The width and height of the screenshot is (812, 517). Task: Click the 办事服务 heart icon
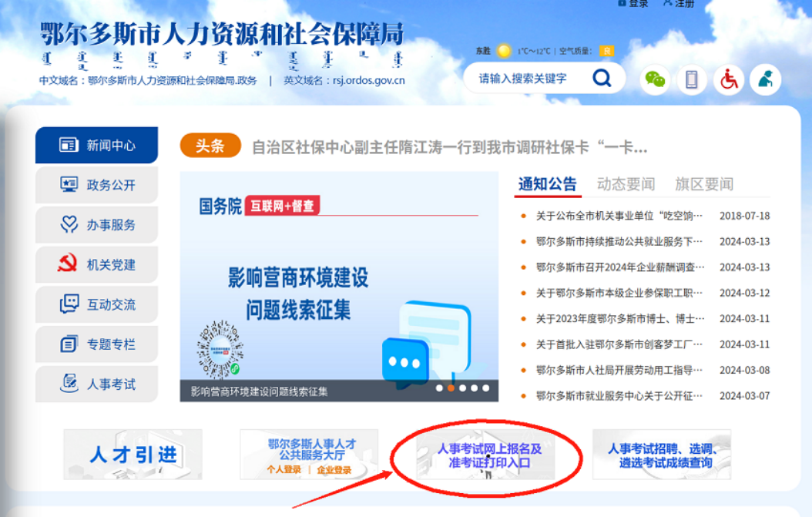pyautogui.click(x=69, y=224)
